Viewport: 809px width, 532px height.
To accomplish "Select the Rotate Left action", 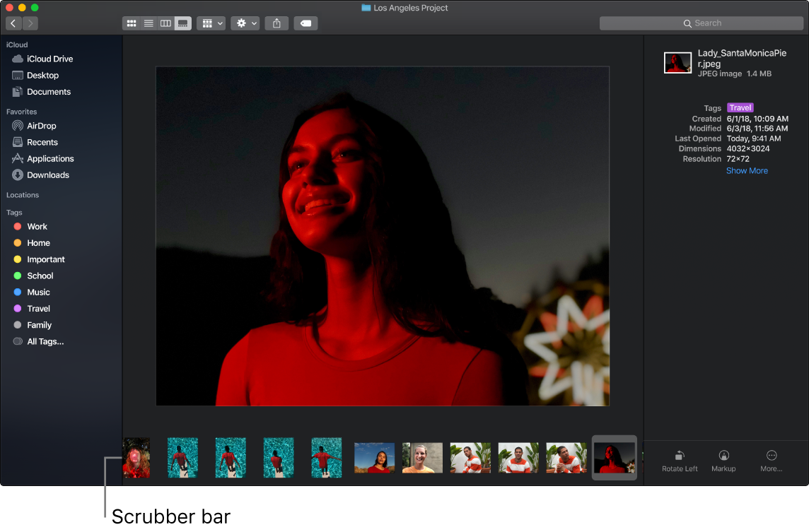I will (x=679, y=461).
